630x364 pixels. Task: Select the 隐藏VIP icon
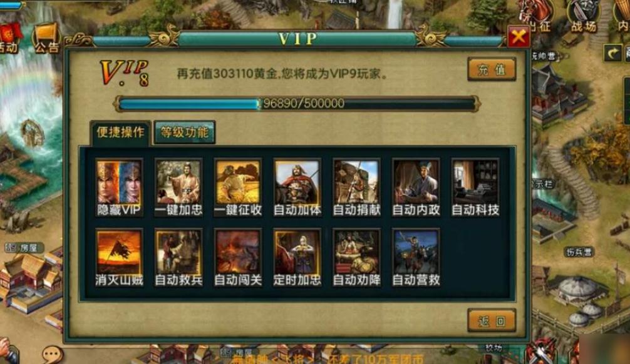(119, 188)
